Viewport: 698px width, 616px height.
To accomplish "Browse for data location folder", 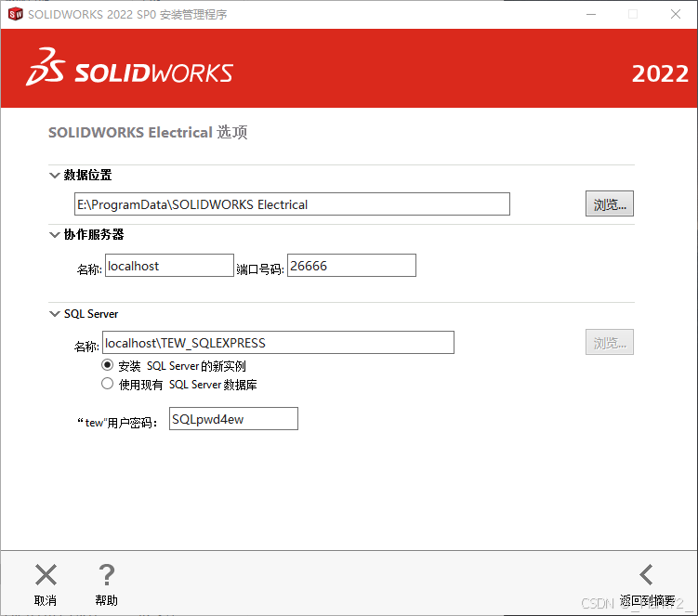I will 610,203.
